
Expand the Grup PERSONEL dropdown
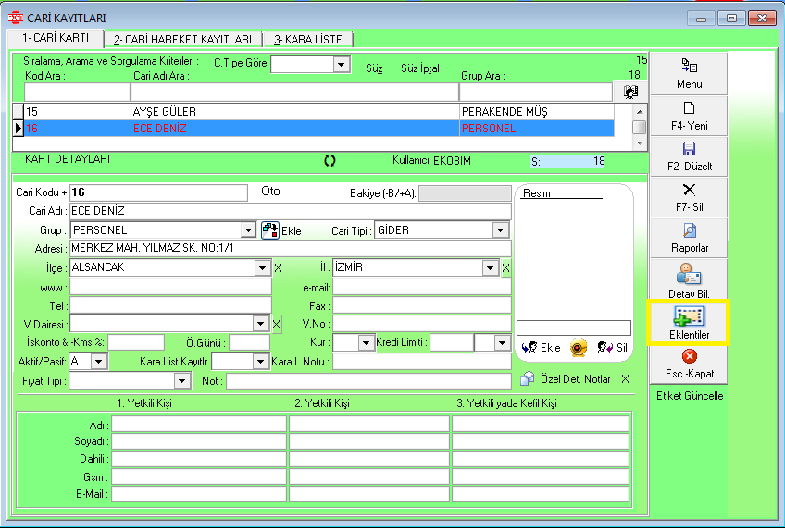coord(248,230)
